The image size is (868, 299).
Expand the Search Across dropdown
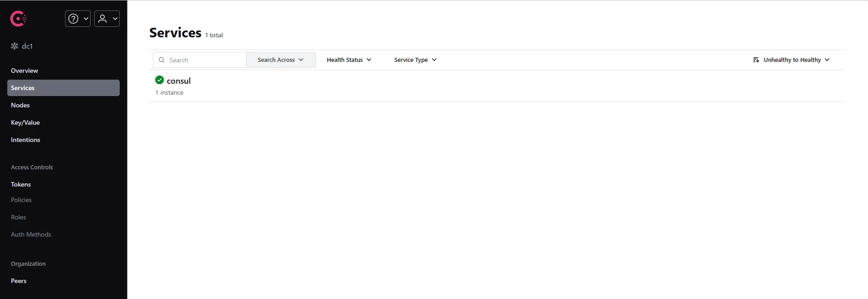pos(280,60)
